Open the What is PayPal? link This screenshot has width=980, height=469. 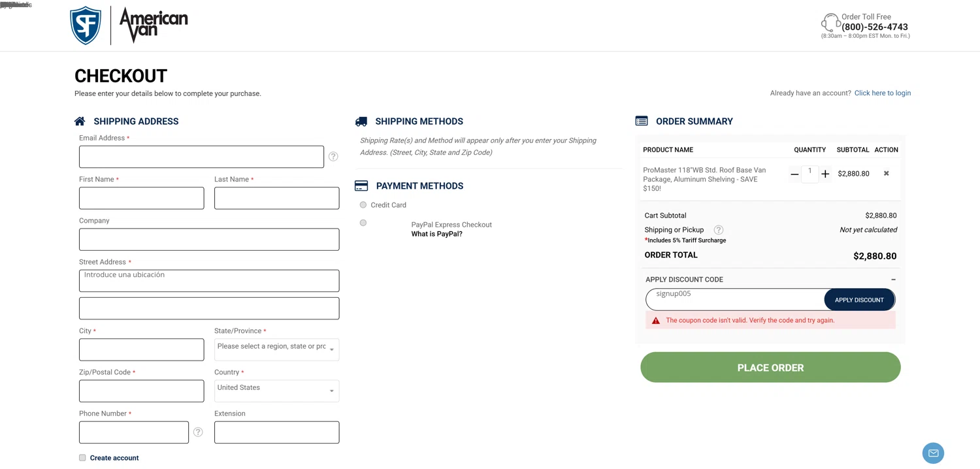click(436, 234)
